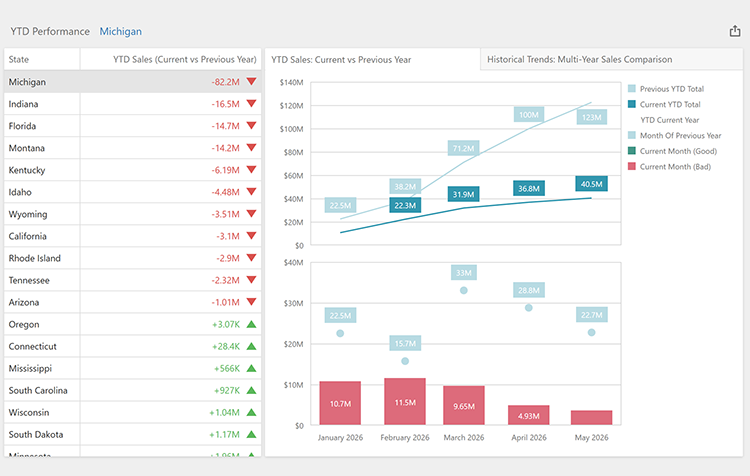Click the 100M previous YTD data label

(x=529, y=115)
